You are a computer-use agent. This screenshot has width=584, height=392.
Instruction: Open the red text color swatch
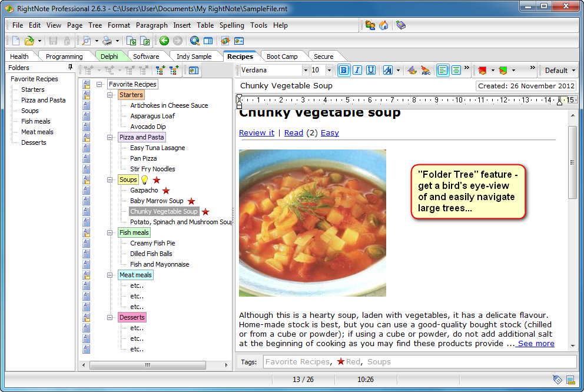point(483,70)
